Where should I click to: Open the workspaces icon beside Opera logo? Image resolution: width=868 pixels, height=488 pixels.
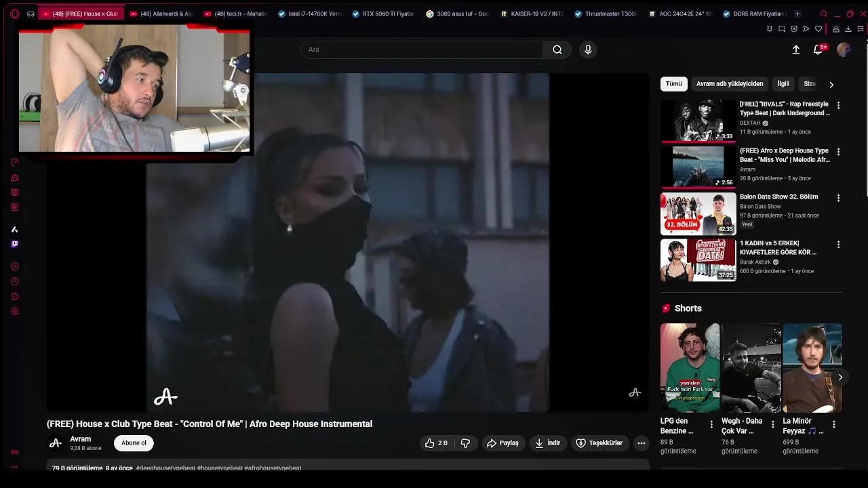(x=31, y=14)
